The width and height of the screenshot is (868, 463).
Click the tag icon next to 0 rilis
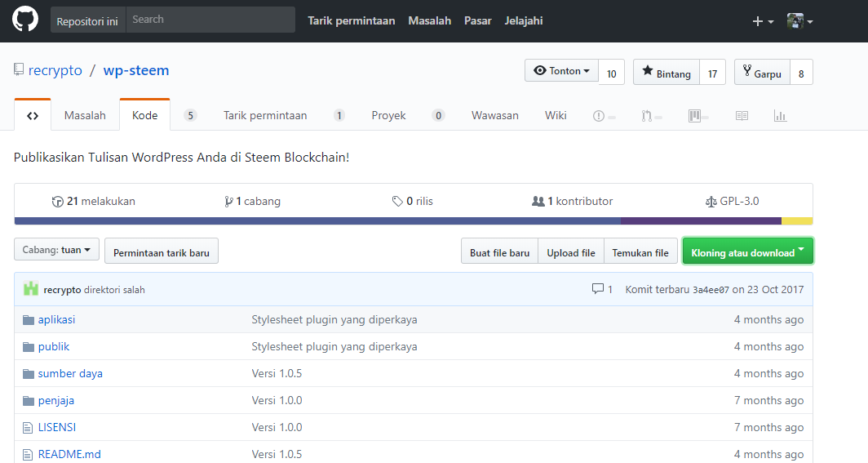[x=397, y=201]
